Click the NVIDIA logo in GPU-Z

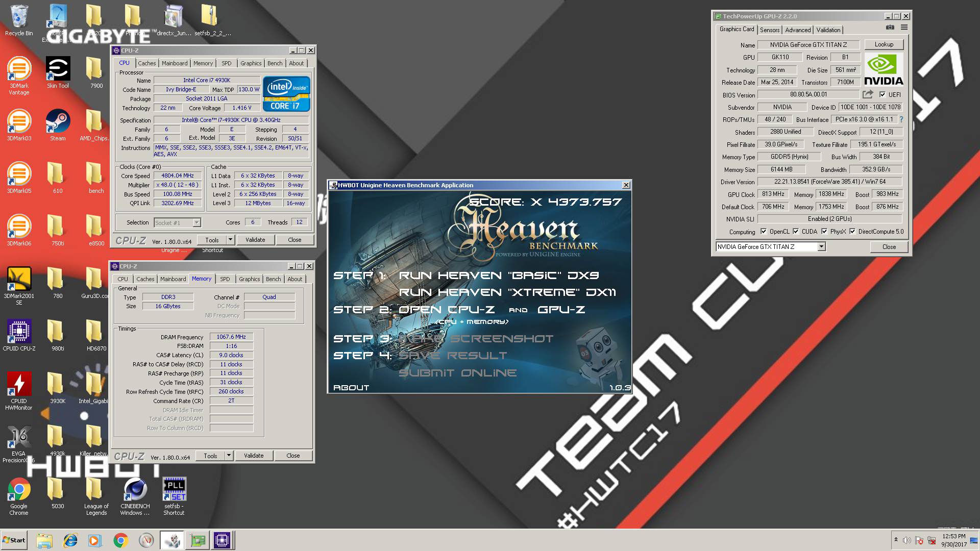tap(884, 70)
